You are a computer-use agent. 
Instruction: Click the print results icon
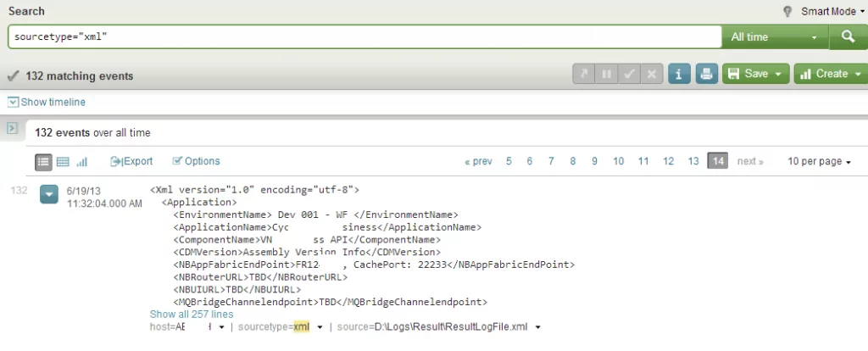[x=706, y=74]
